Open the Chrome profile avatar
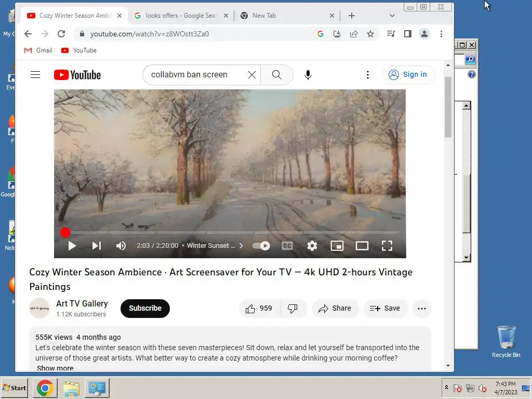The height and width of the screenshot is (399, 532). pyautogui.click(x=424, y=34)
